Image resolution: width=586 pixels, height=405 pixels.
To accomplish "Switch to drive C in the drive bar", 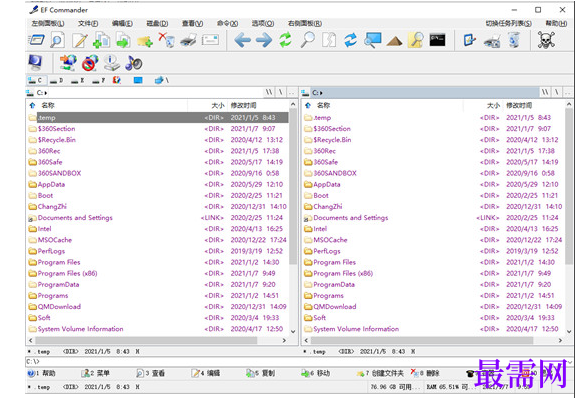I will point(36,80).
